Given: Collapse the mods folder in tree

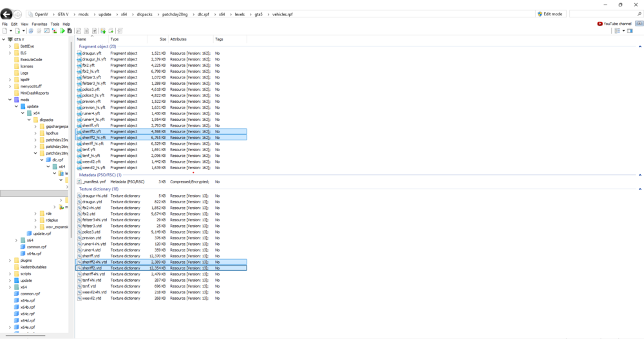Looking at the screenshot, I should point(10,100).
